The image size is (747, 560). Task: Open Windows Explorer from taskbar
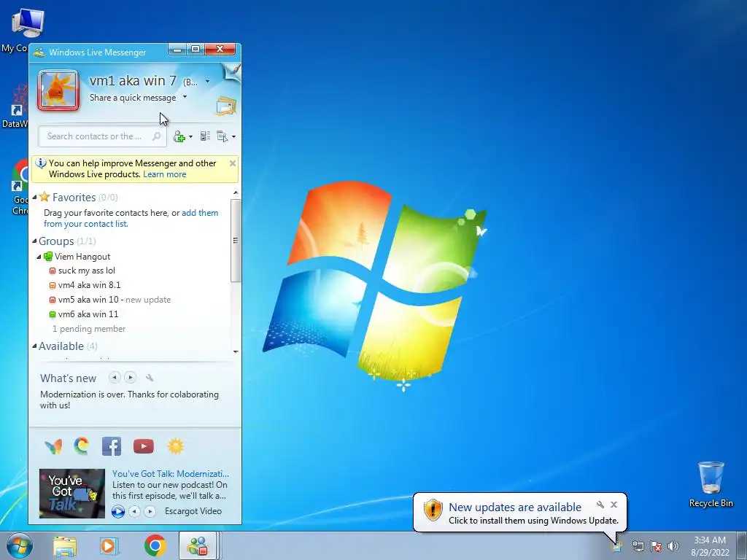point(65,545)
